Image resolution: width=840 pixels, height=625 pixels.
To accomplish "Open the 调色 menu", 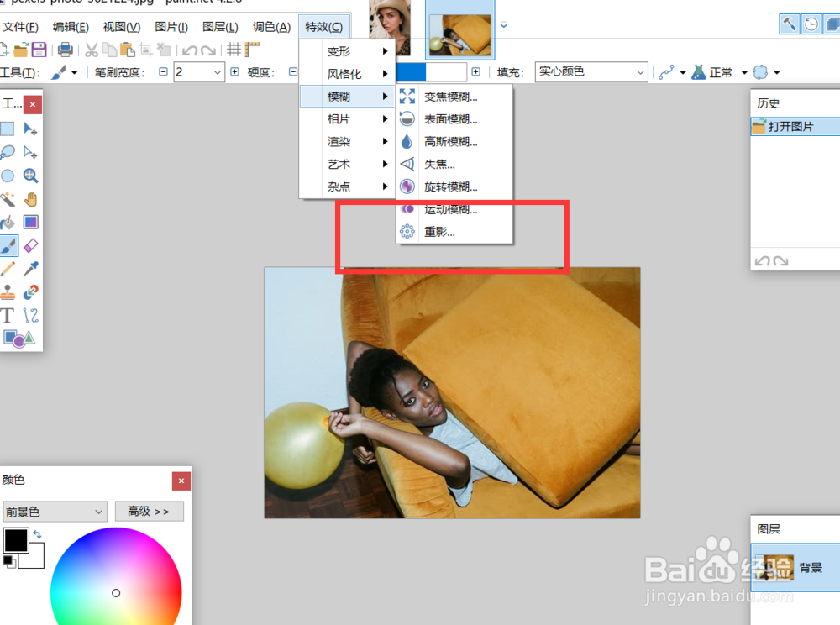I will tap(271, 27).
